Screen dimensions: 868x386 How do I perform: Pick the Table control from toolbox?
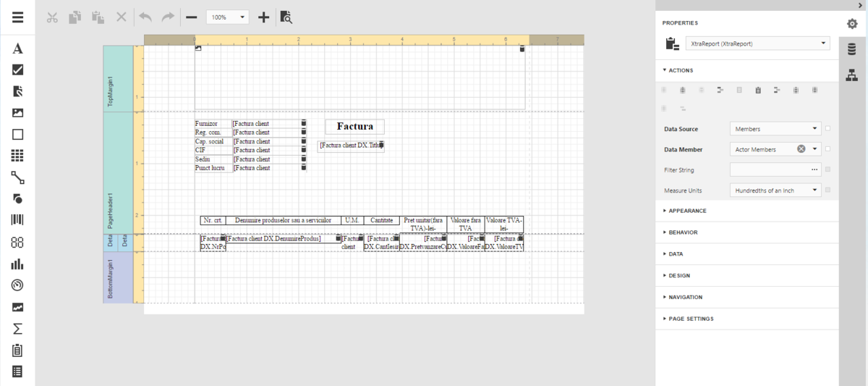pyautogui.click(x=17, y=156)
